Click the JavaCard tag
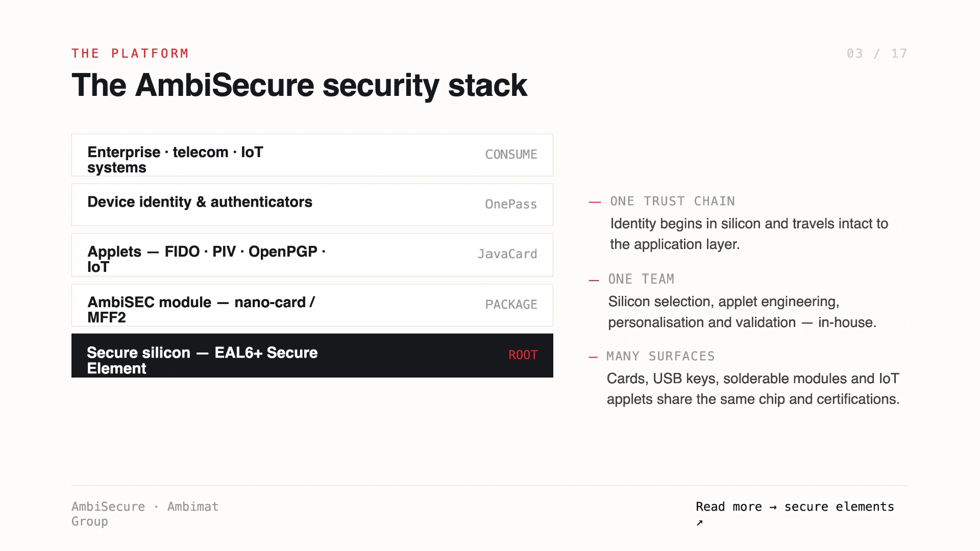Screen dimensions: 980x551 tap(507, 254)
